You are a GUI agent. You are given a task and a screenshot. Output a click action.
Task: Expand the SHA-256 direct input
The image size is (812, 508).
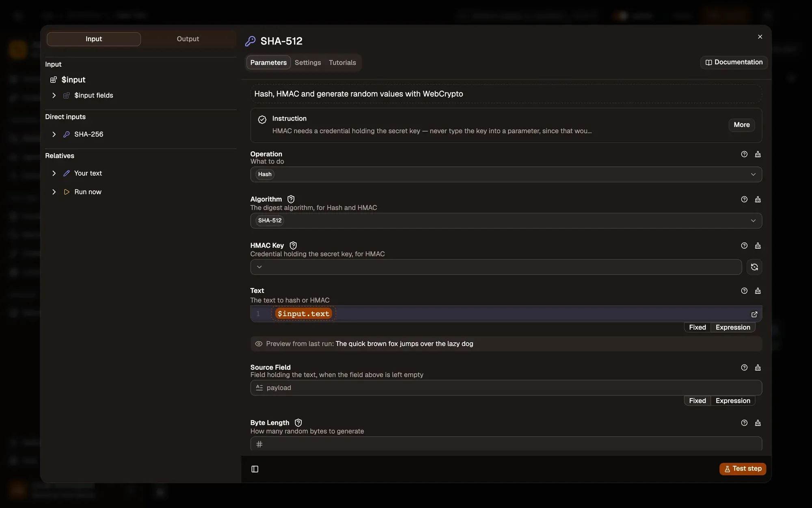point(54,135)
